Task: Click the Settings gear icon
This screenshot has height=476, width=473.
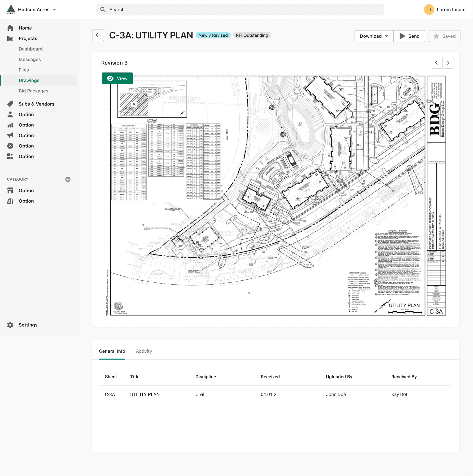Action: click(10, 325)
